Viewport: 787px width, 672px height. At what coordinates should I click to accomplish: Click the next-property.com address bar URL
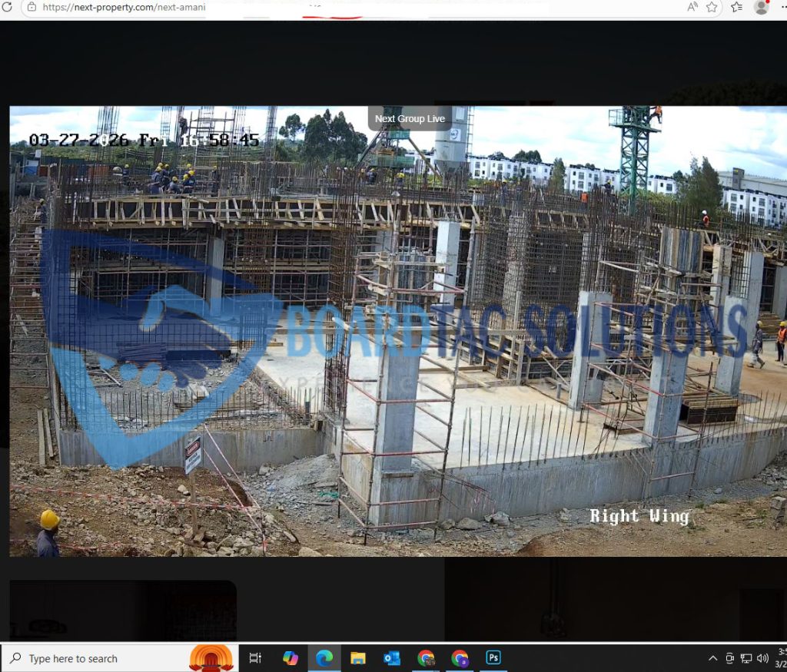click(x=125, y=7)
